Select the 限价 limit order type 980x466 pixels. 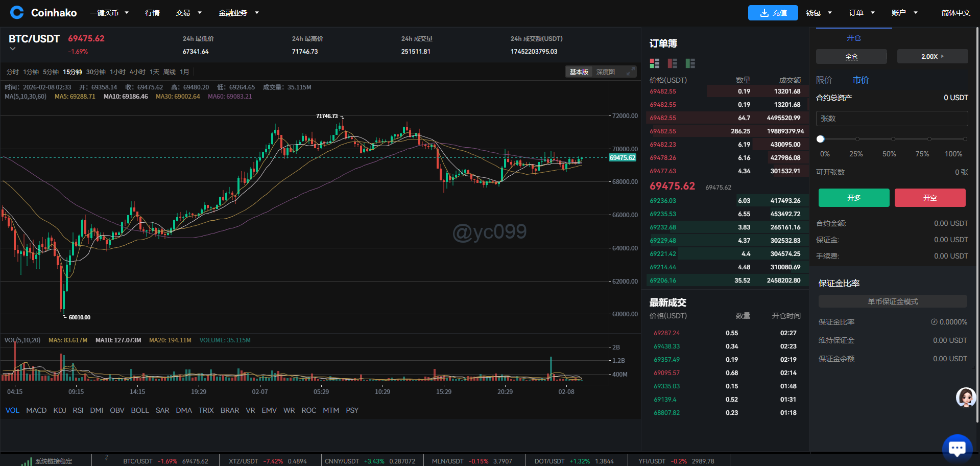tap(824, 80)
